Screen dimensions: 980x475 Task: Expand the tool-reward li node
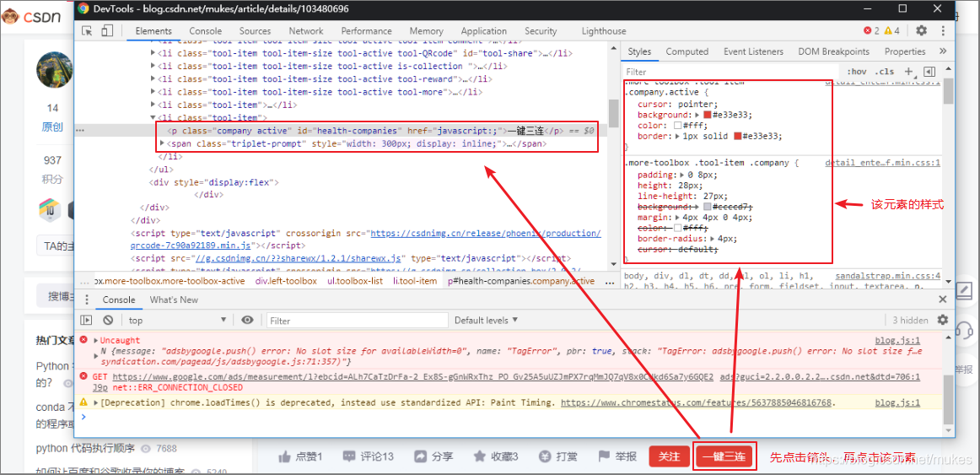pos(153,79)
